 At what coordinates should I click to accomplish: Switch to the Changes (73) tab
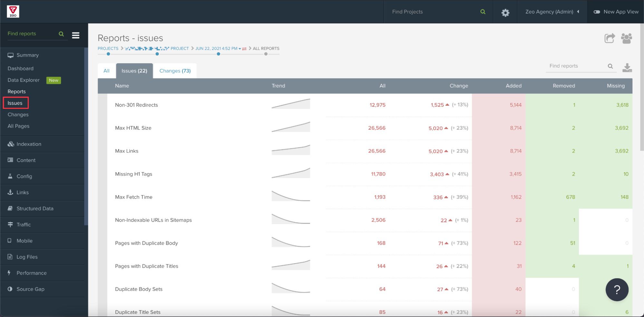tap(175, 71)
